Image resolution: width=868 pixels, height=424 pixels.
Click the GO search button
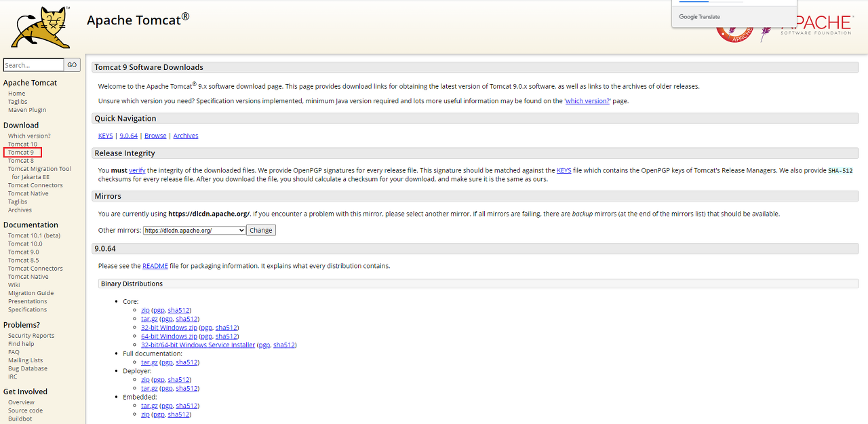(73, 65)
